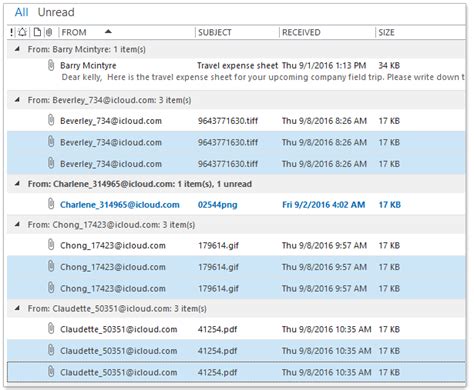Switch to the All filter tab
This screenshot has height=390, width=474.
21,12
